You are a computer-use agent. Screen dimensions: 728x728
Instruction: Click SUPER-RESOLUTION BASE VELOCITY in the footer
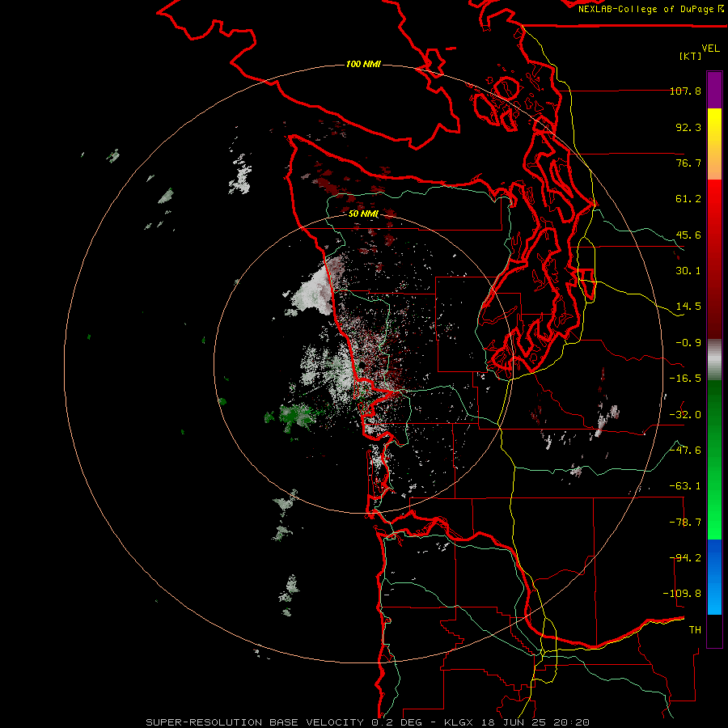[255, 722]
